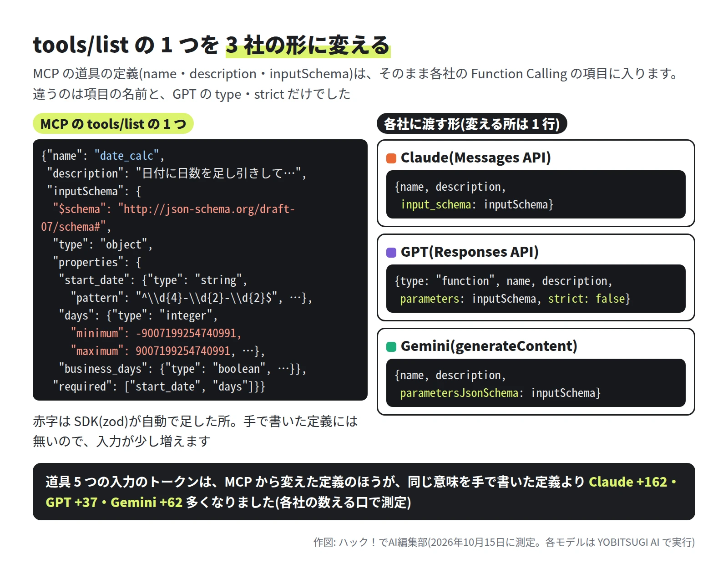Click the 'GPT +37' figure in the summary
728x574 pixels.
click(x=71, y=502)
